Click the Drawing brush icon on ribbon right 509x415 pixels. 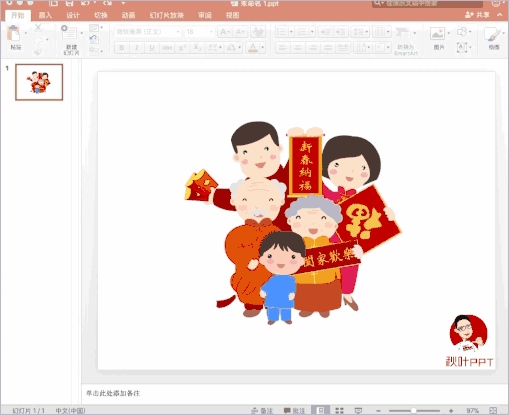click(x=492, y=34)
